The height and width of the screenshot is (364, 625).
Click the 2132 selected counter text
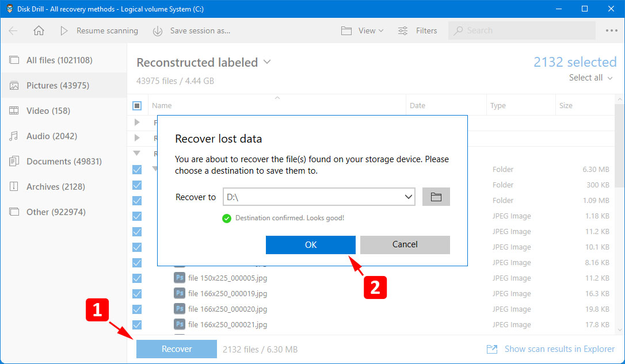click(x=575, y=62)
